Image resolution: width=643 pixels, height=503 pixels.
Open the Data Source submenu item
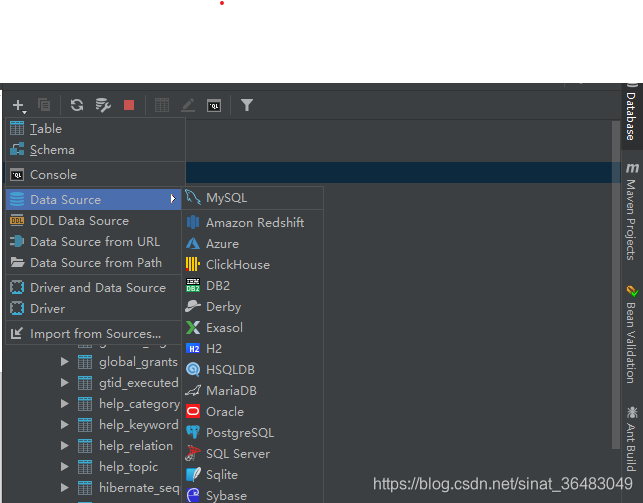(x=93, y=200)
